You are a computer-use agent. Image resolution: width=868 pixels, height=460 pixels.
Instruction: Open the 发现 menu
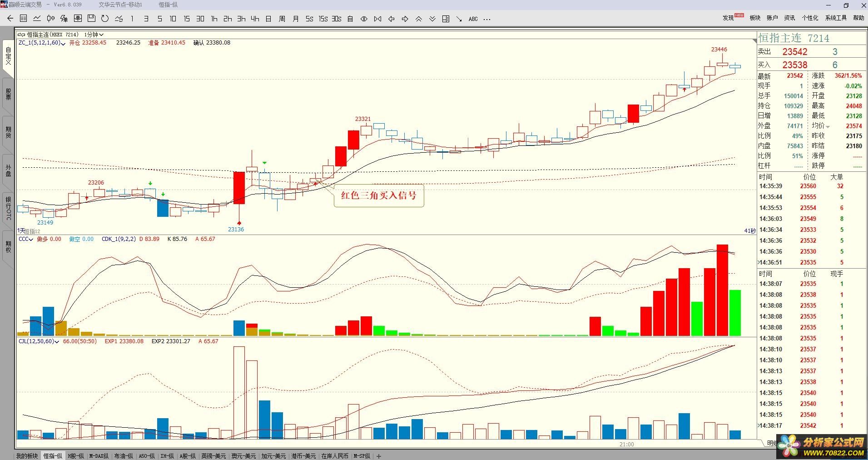click(x=728, y=18)
